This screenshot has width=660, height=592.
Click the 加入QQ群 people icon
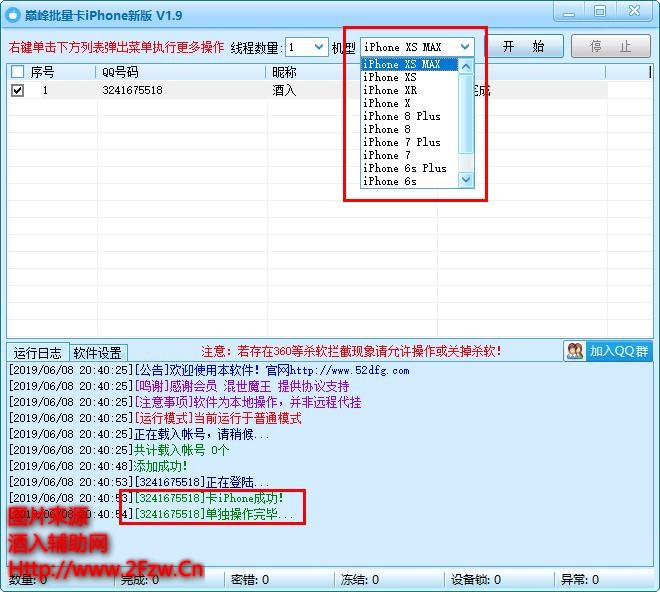point(575,351)
